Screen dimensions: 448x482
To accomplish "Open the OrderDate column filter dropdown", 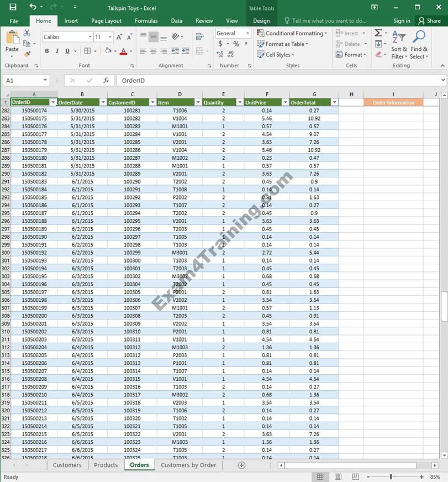I will (103, 102).
